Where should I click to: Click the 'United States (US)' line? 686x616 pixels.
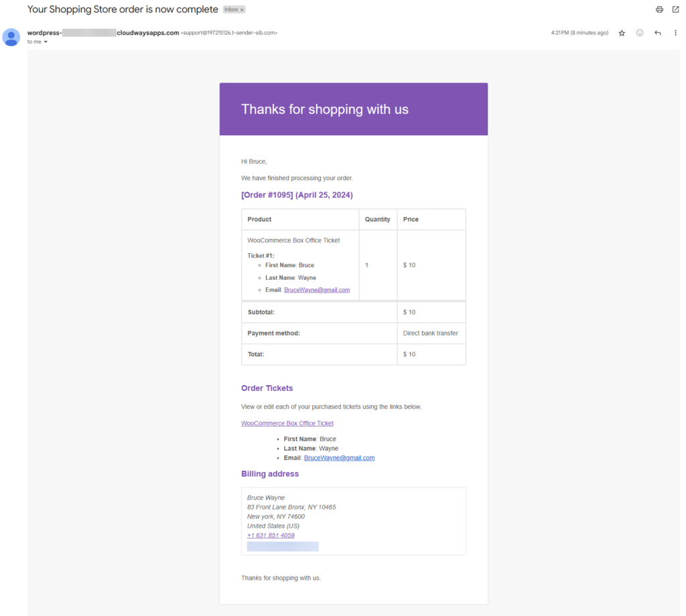pos(273,526)
